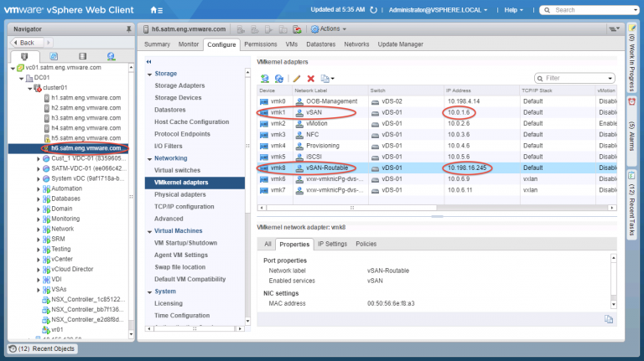Click the red X remove adapter icon
This screenshot has width=644, height=361.
[310, 78]
